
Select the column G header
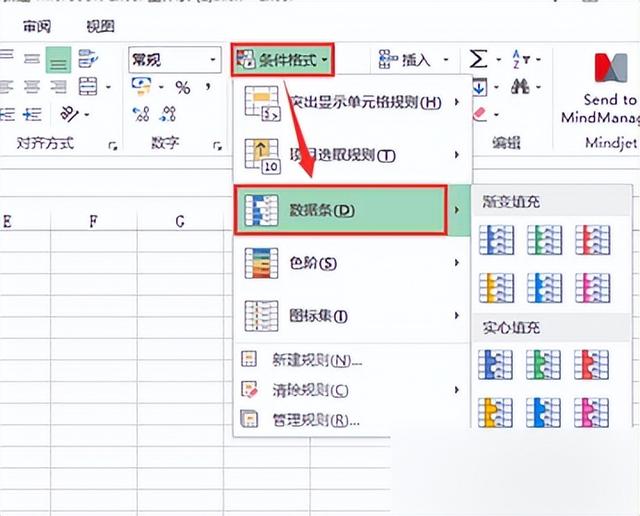(180, 221)
